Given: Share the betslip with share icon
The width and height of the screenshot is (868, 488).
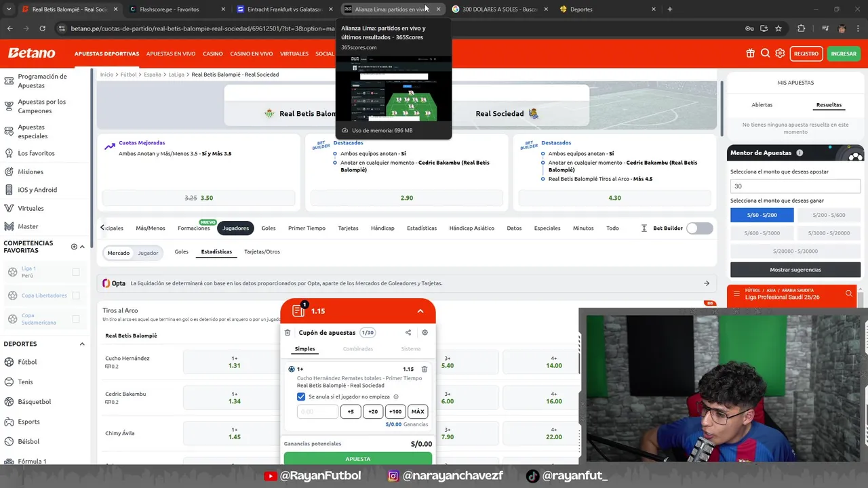Looking at the screenshot, I should point(408,333).
